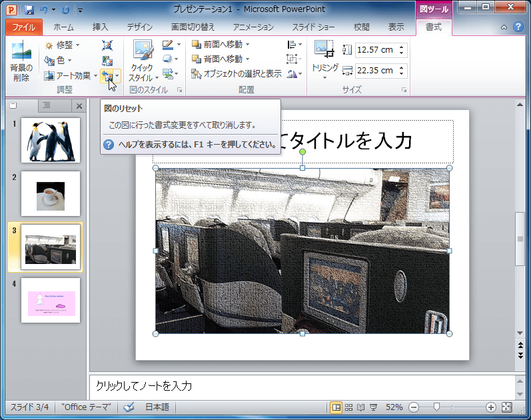Viewport: 531px width, 420px height.
Task: Click the zoom out minus button
Action: [x=414, y=407]
